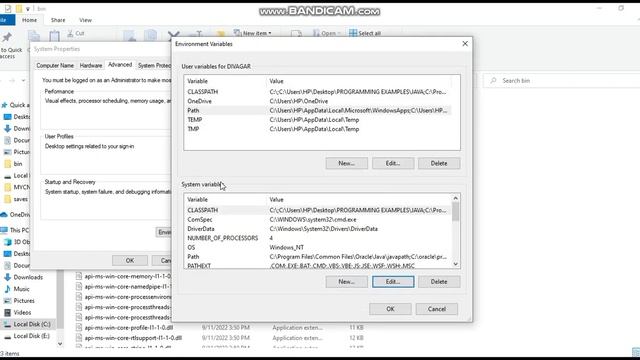The width and height of the screenshot is (640, 360).
Task: Open OneDrive in navigation pane
Action: click(x=16, y=215)
